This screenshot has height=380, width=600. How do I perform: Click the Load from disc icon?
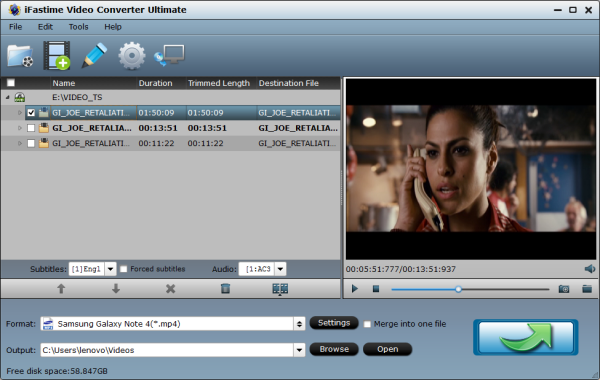click(20, 56)
